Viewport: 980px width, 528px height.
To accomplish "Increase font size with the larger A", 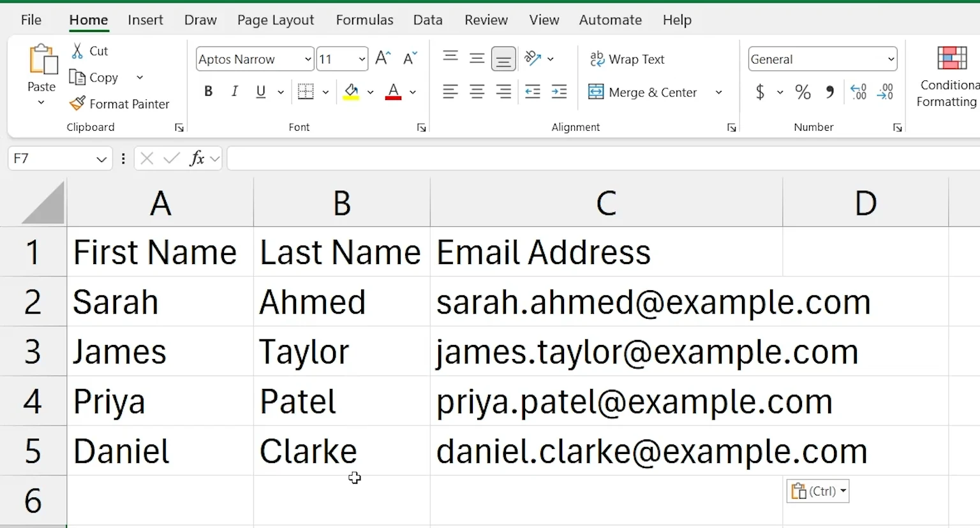I will (383, 59).
